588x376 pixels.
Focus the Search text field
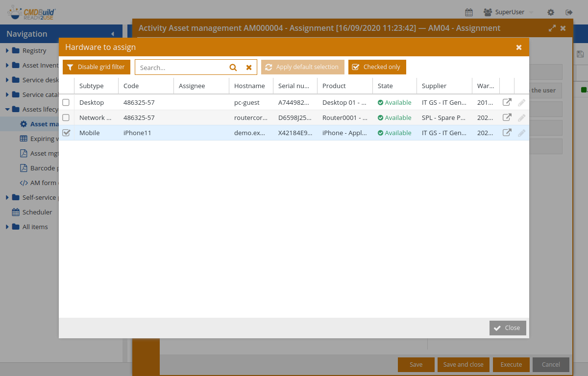pos(181,68)
